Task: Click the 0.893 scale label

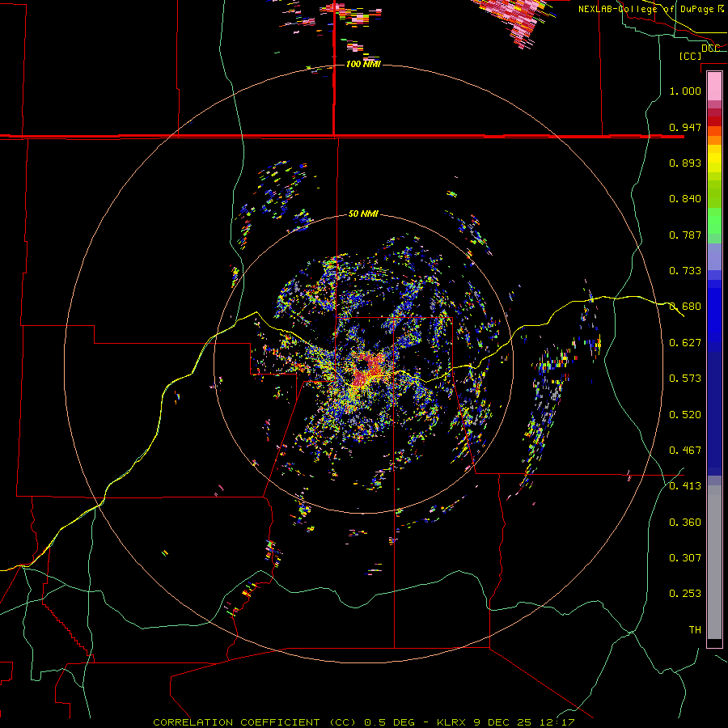Action: [x=685, y=163]
